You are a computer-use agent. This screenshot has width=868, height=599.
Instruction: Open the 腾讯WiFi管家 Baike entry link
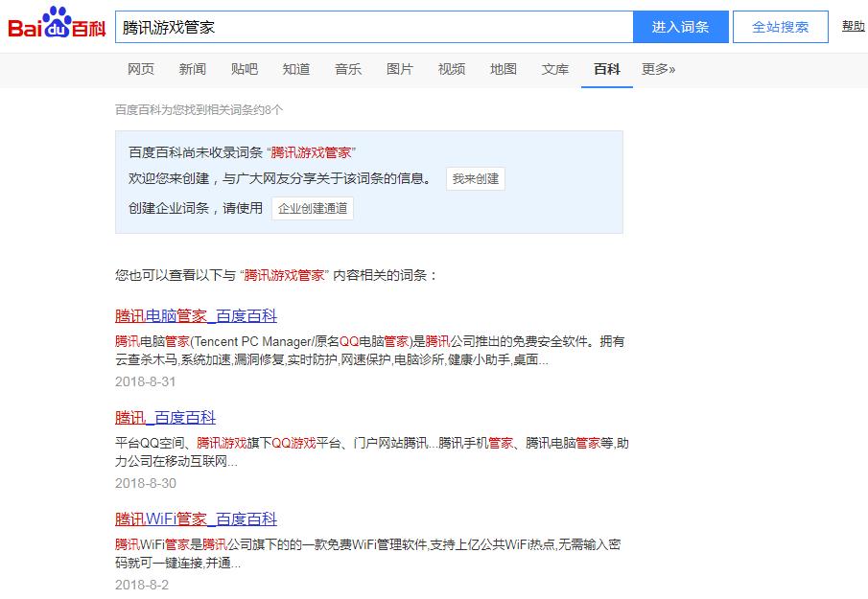(195, 518)
